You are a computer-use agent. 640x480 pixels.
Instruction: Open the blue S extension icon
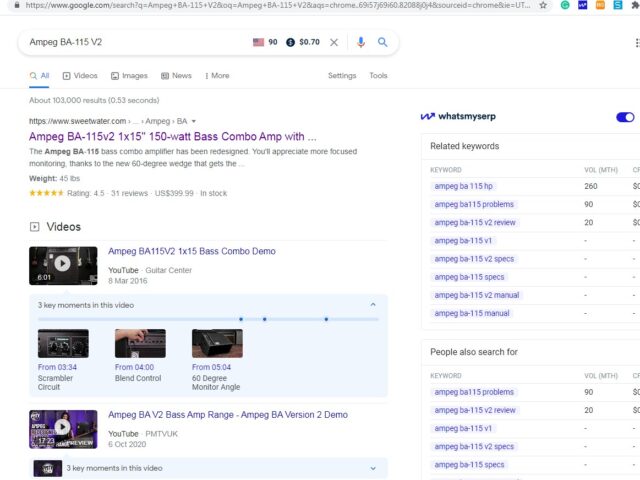[618, 5]
